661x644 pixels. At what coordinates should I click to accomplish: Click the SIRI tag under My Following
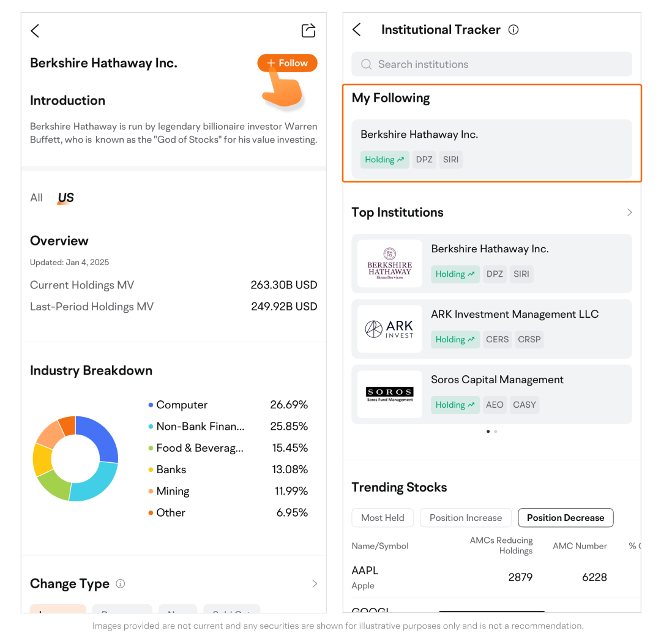tap(450, 159)
